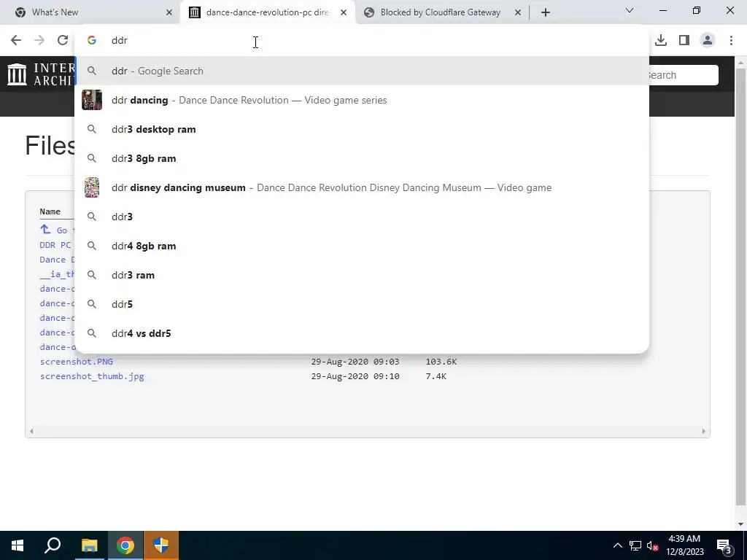The image size is (747, 560).
Task: Open the DDR PC file link
Action: [x=56, y=245]
